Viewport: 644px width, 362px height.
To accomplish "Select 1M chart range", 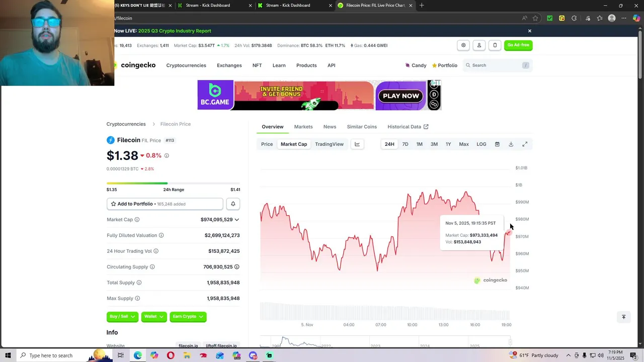I will tap(419, 144).
